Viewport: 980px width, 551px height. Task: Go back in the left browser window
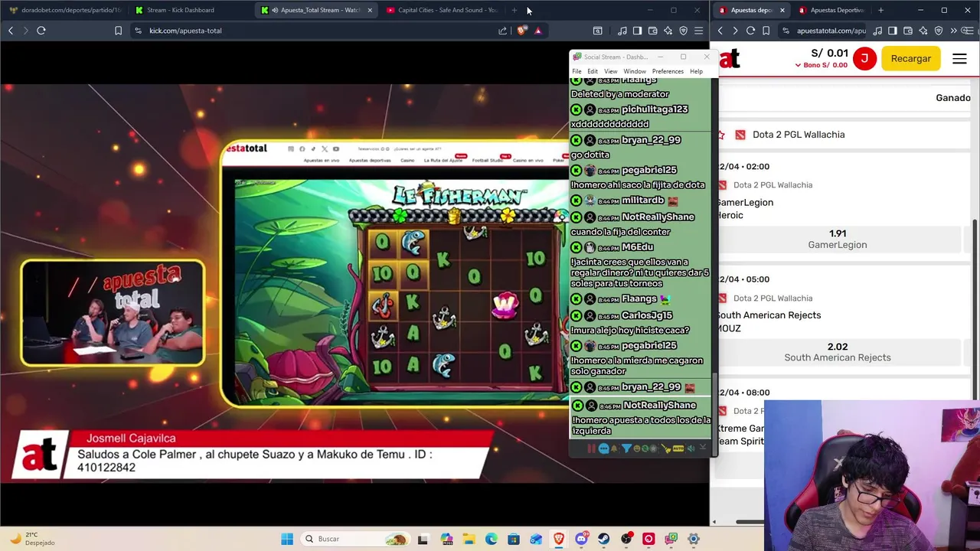pyautogui.click(x=11, y=31)
